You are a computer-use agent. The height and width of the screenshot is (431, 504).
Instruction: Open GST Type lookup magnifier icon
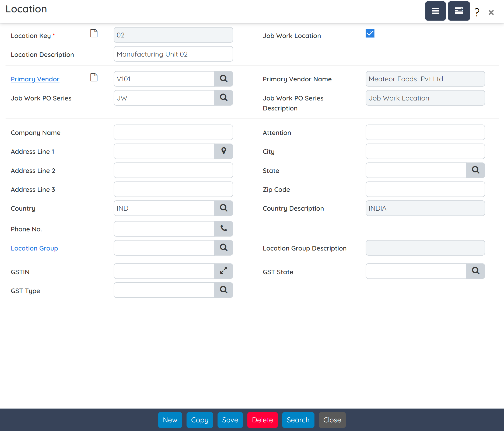tap(223, 290)
